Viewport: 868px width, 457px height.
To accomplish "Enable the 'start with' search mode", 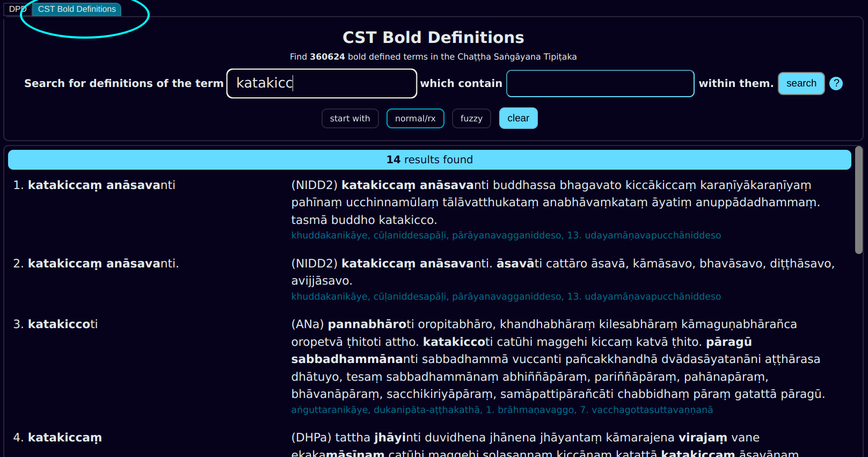I will (x=350, y=119).
